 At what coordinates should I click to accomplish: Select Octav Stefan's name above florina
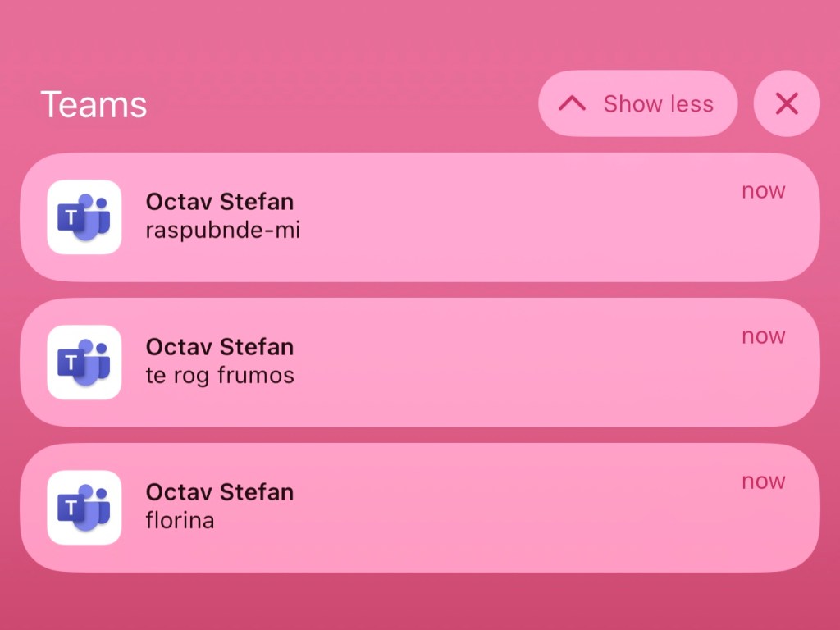(219, 492)
